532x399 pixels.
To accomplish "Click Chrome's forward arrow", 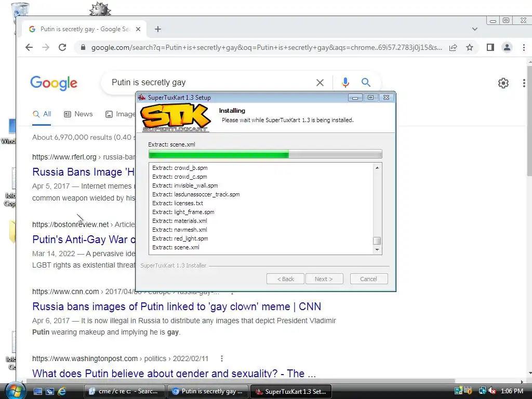I will [x=46, y=47].
